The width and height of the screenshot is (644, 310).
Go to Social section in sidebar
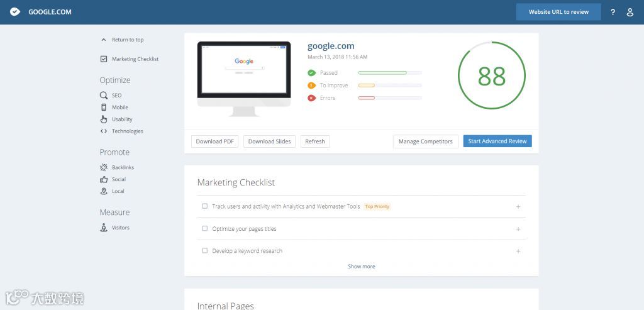(x=119, y=179)
